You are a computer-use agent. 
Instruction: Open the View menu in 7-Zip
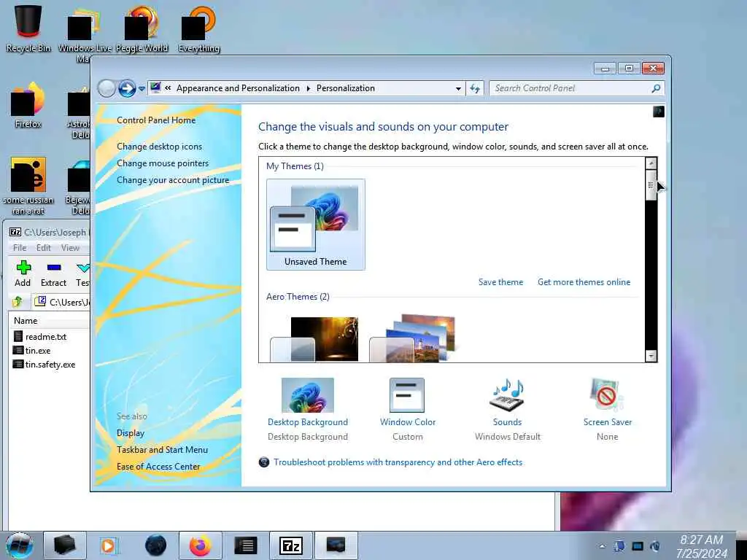click(70, 248)
